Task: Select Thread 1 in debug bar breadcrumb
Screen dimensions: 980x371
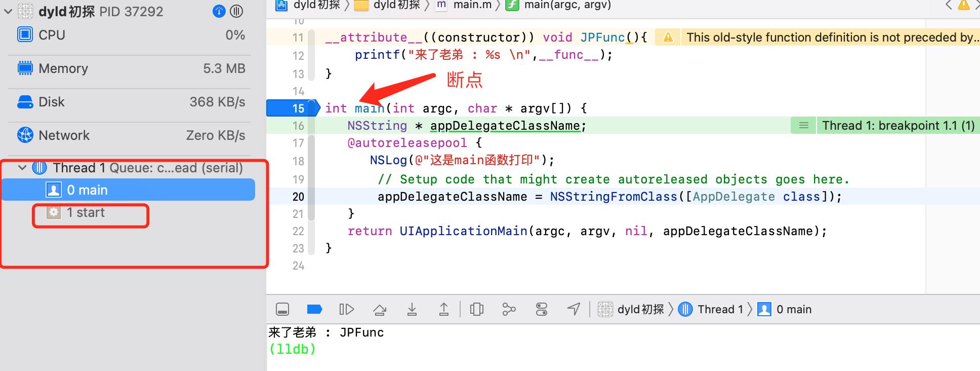Action: pos(710,309)
